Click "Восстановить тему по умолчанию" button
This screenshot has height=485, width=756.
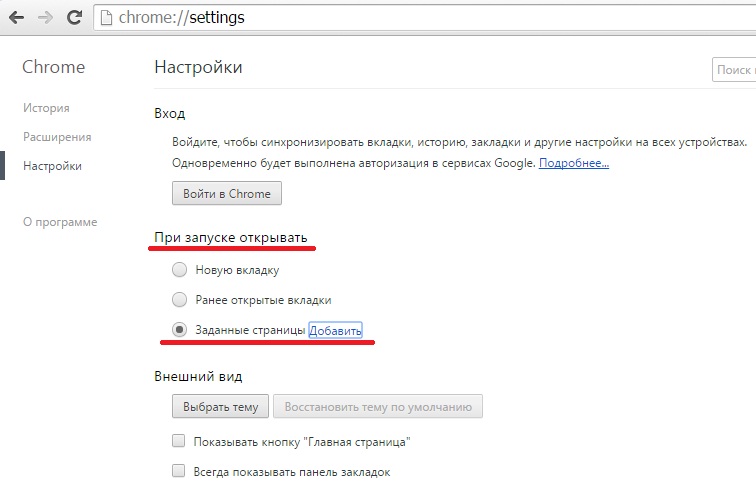378,406
